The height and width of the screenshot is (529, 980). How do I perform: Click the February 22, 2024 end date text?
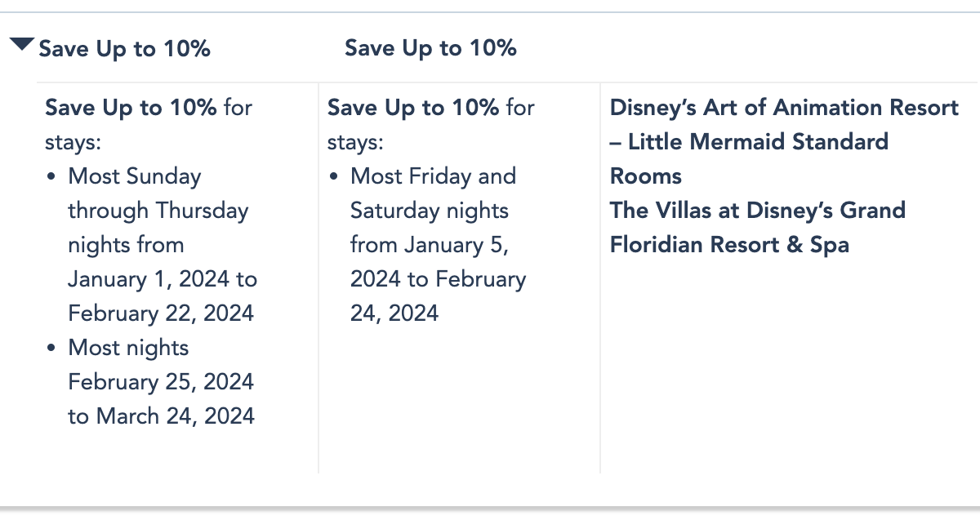[161, 313]
